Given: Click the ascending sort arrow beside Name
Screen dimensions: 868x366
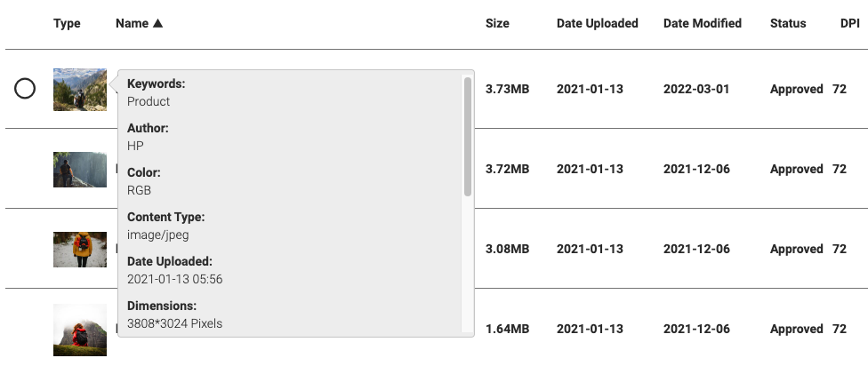Looking at the screenshot, I should tap(158, 24).
